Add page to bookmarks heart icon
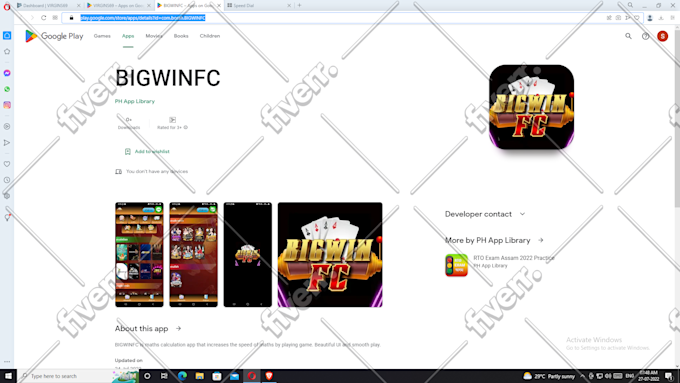This screenshot has height=383, width=680. coord(637,18)
